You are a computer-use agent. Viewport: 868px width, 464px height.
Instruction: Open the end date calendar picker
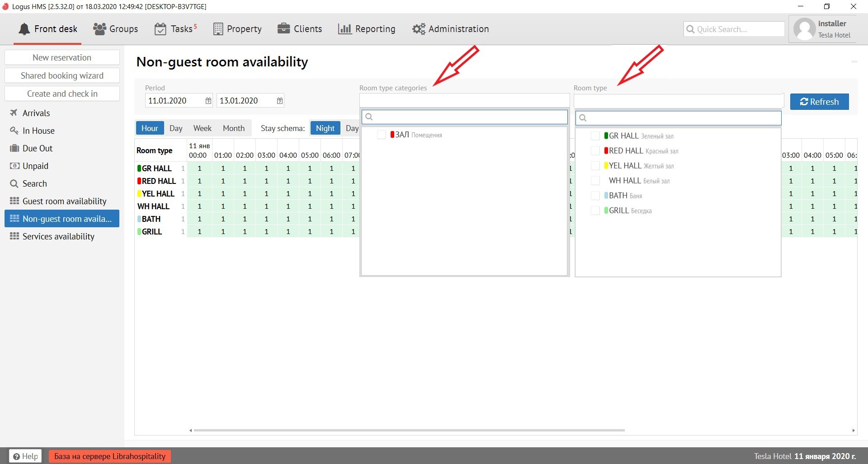tap(280, 100)
